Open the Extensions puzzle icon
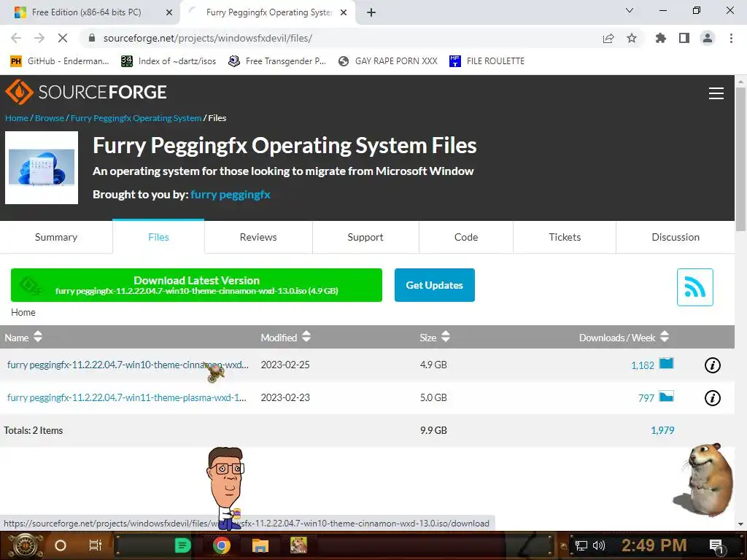This screenshot has width=747, height=560. 661,38
